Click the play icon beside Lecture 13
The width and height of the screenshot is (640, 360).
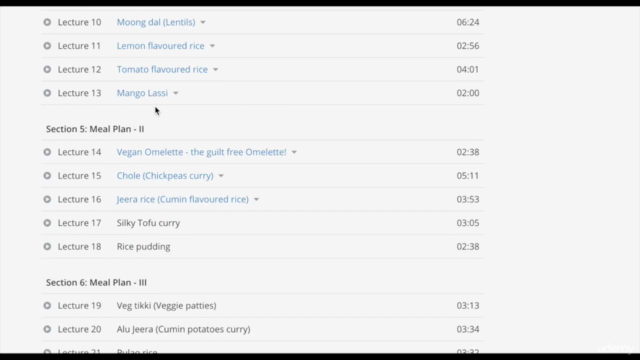pos(47,93)
